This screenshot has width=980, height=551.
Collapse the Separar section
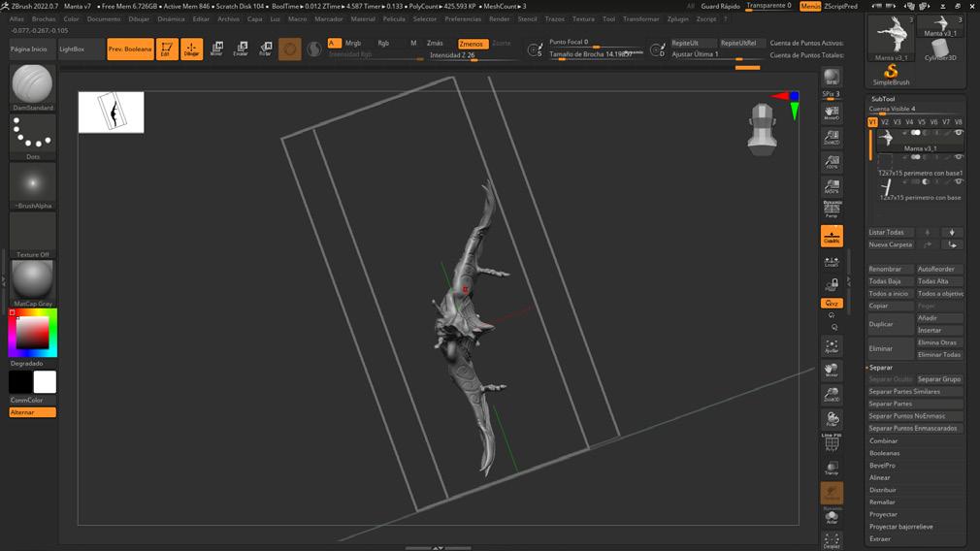pyautogui.click(x=881, y=368)
